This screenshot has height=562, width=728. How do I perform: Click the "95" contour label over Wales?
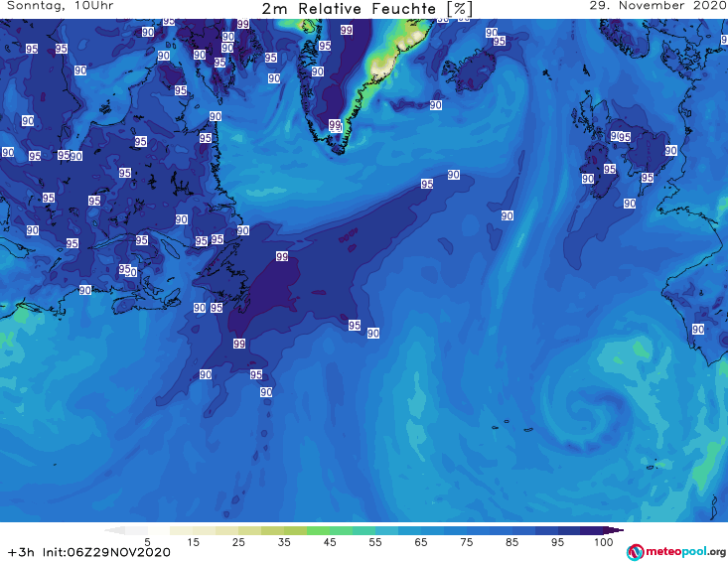[x=648, y=178]
